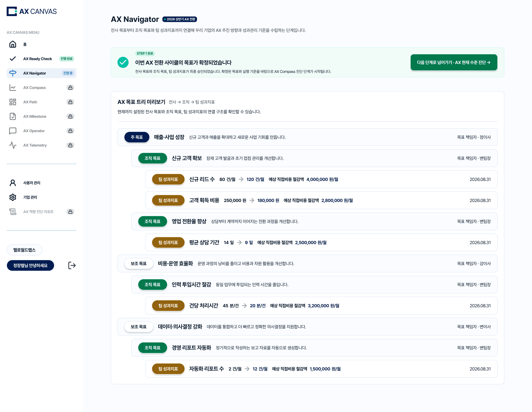Click 건당 처리시간 KPI title

tap(204, 306)
